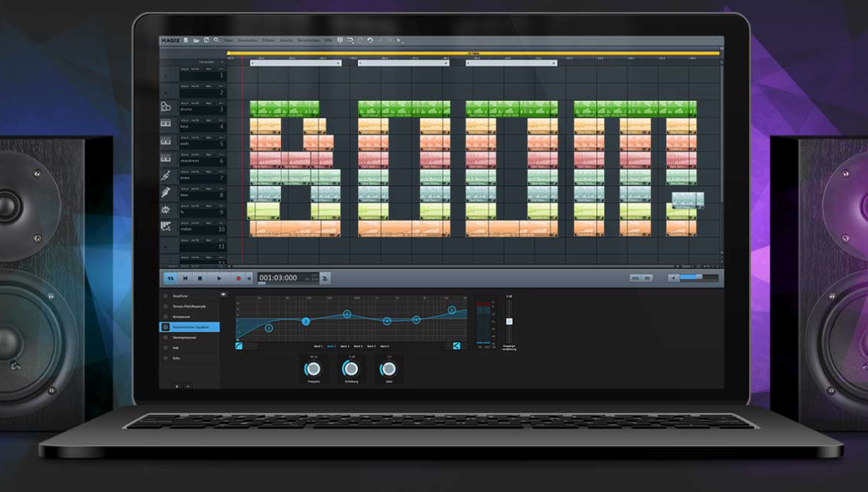Image resolution: width=868 pixels, height=492 pixels.
Task: Toggle the Hall effect power circle
Action: coord(165,348)
